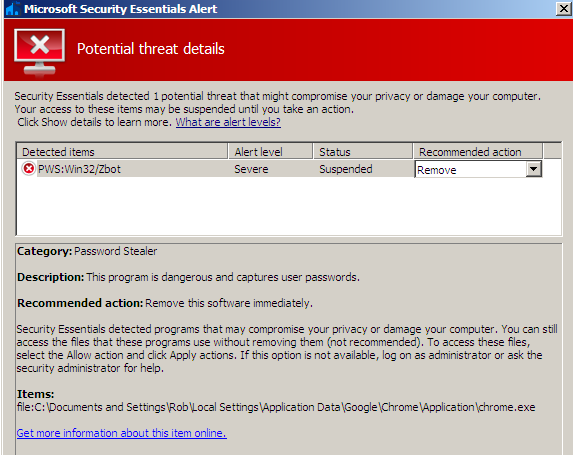The height and width of the screenshot is (455, 573).
Task: Sort by the Status column header
Action: coord(363,152)
